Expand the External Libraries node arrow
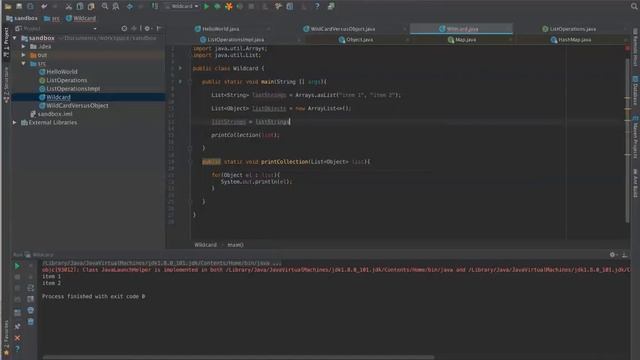Viewport: 640px width, 360px height. [x=15, y=122]
